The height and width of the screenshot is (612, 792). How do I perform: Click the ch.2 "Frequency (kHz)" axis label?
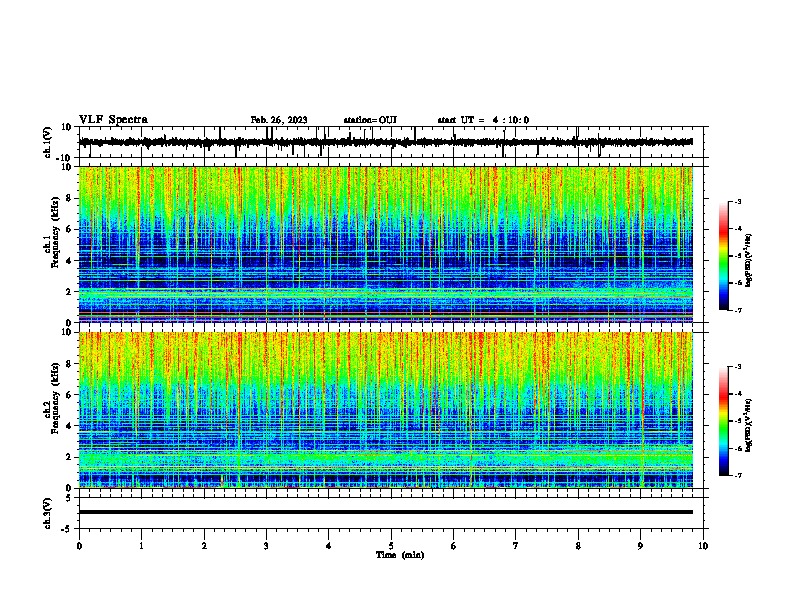click(55, 398)
